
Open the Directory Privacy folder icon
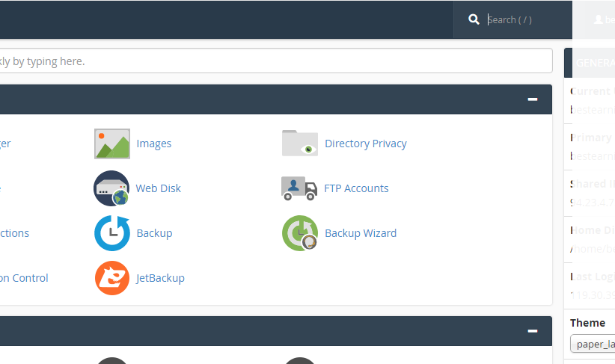pyautogui.click(x=300, y=144)
